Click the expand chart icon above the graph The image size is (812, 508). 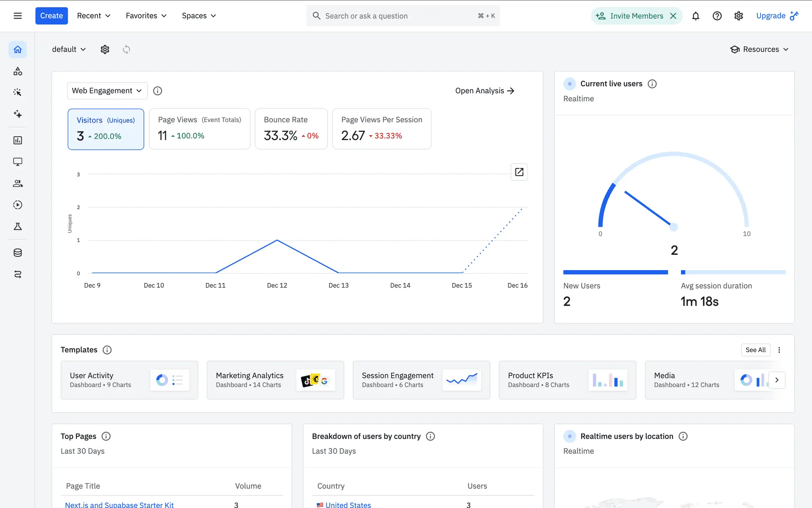[519, 172]
